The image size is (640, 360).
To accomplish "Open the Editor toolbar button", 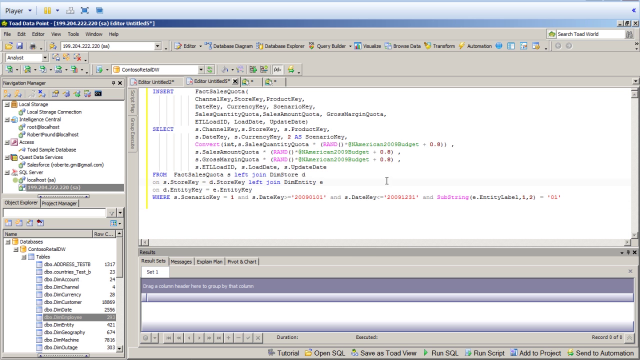I will point(186,46).
